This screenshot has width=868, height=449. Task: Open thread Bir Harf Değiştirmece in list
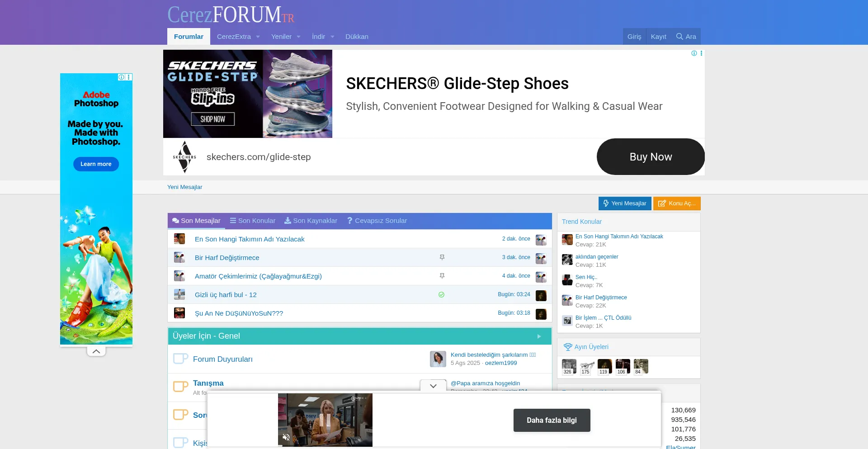tap(227, 258)
